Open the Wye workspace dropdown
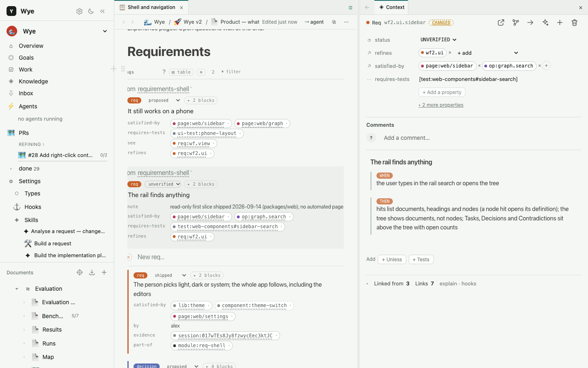 point(105,31)
